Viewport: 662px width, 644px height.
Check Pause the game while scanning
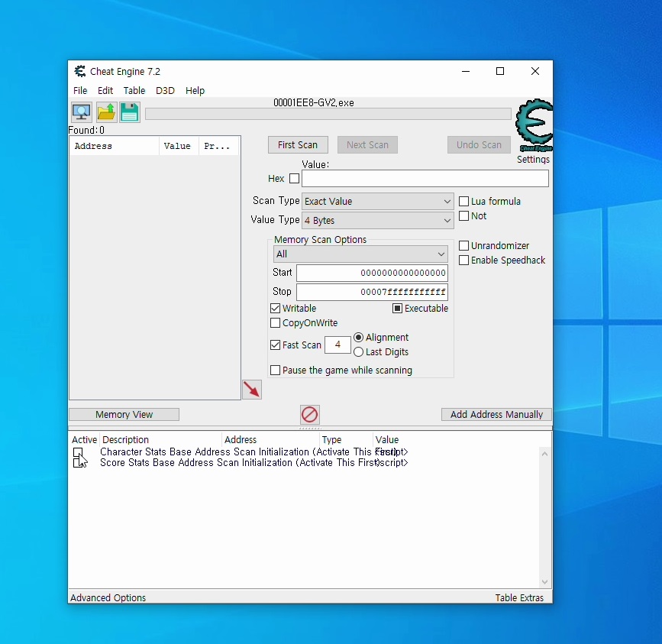[x=276, y=371]
